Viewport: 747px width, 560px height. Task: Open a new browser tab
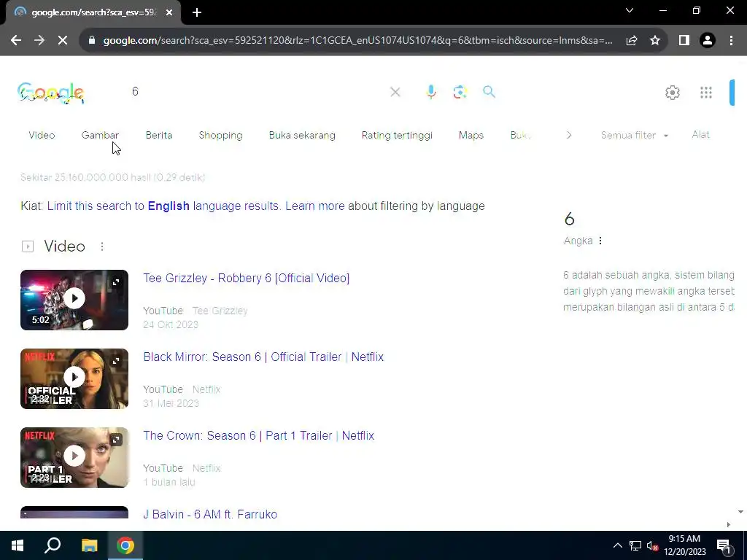point(197,12)
